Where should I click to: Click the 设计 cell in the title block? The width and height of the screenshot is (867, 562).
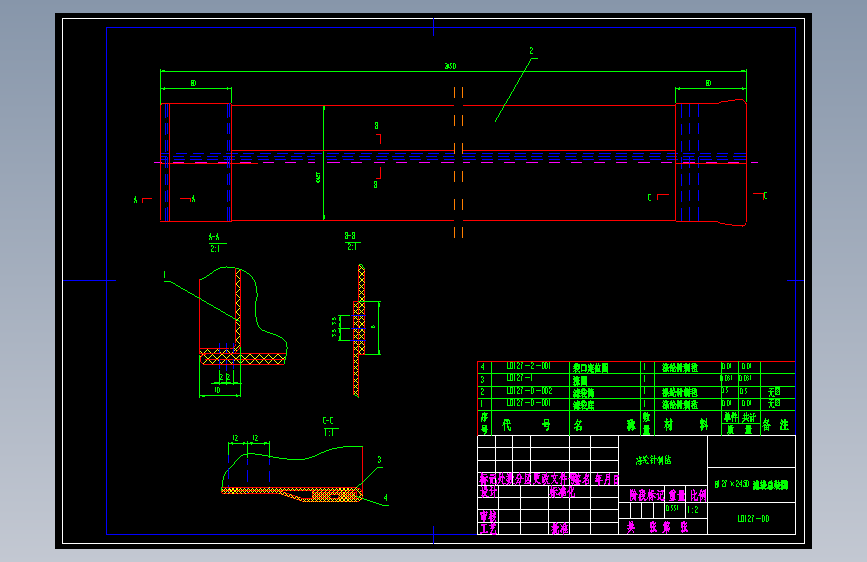pyautogui.click(x=488, y=492)
